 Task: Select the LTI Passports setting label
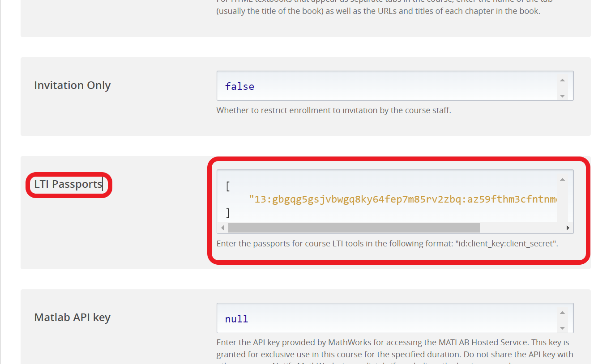point(68,184)
